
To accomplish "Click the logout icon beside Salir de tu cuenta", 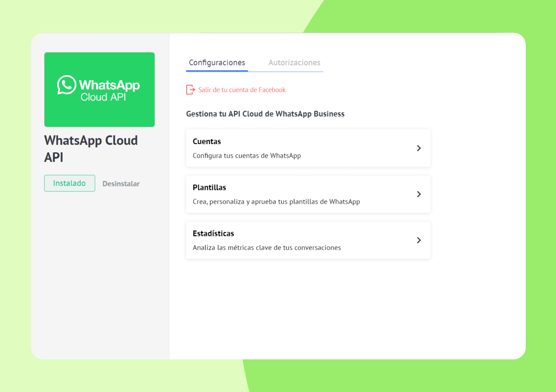I will 191,90.
